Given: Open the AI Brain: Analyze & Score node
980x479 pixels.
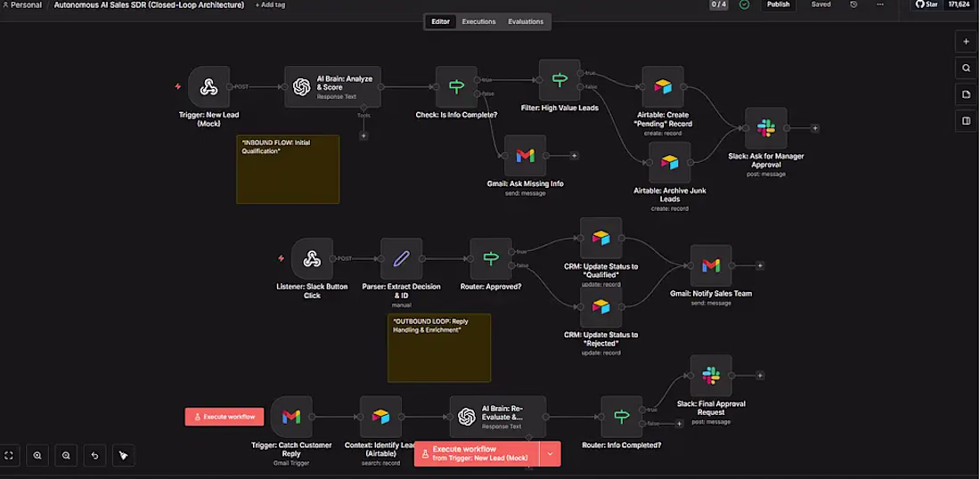Looking at the screenshot, I should [332, 86].
